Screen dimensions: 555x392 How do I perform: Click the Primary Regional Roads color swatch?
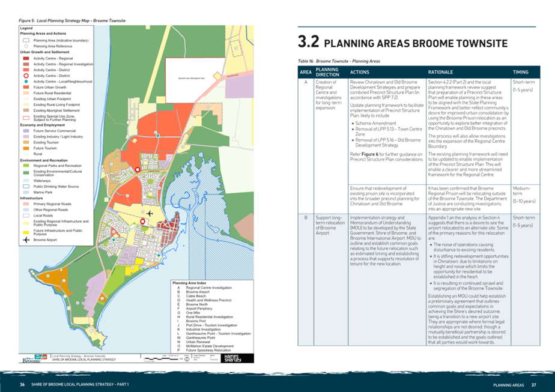(x=26, y=204)
